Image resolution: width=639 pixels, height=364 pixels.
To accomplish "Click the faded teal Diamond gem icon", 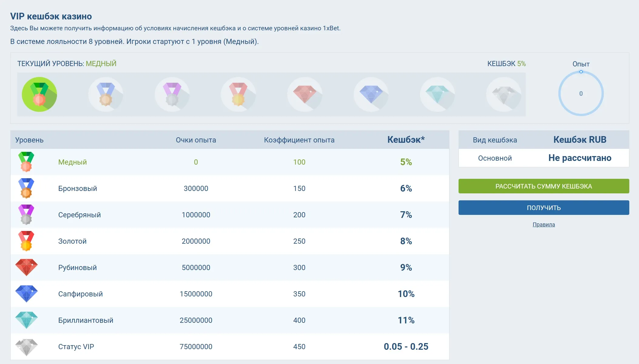I will point(437,94).
